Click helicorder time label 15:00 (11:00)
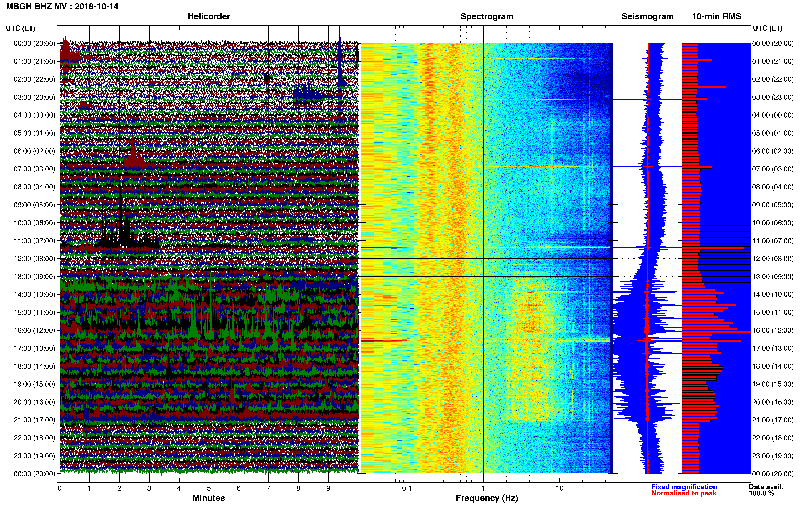This screenshot has width=812, height=508. coord(34,312)
